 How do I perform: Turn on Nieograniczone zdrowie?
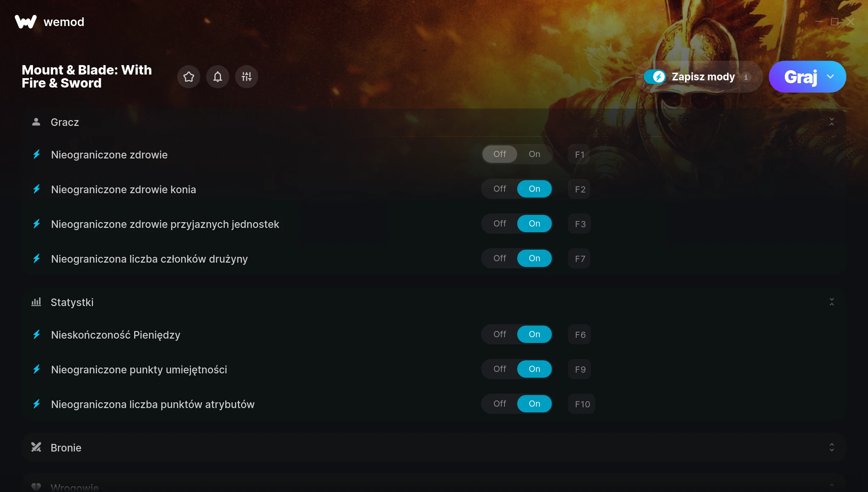coord(534,154)
